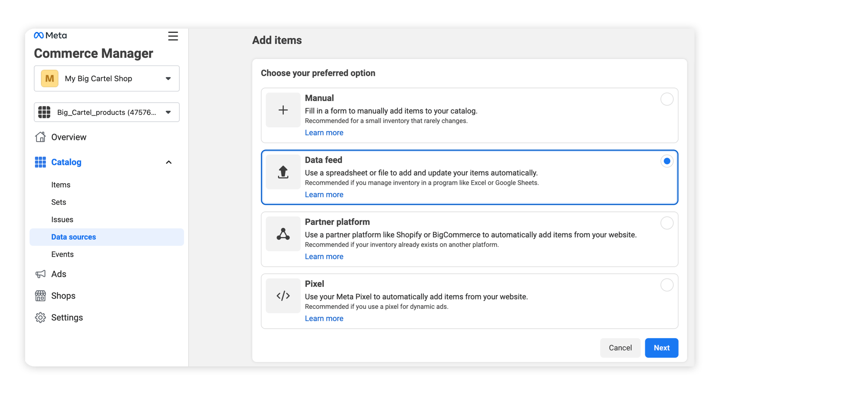This screenshot has height=395, width=868.
Task: Click the Data feed upload icon
Action: [x=283, y=172]
